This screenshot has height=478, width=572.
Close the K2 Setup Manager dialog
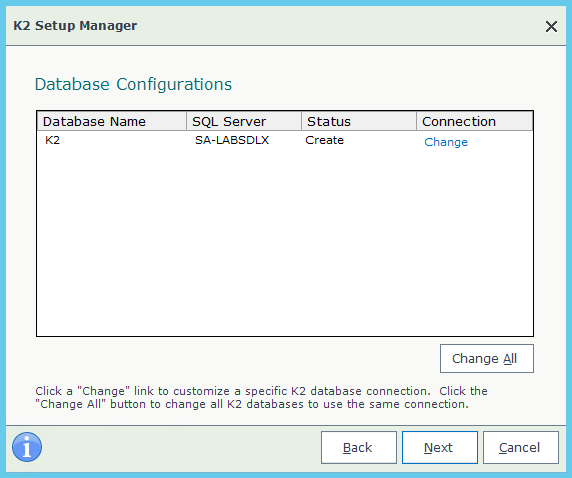point(551,26)
